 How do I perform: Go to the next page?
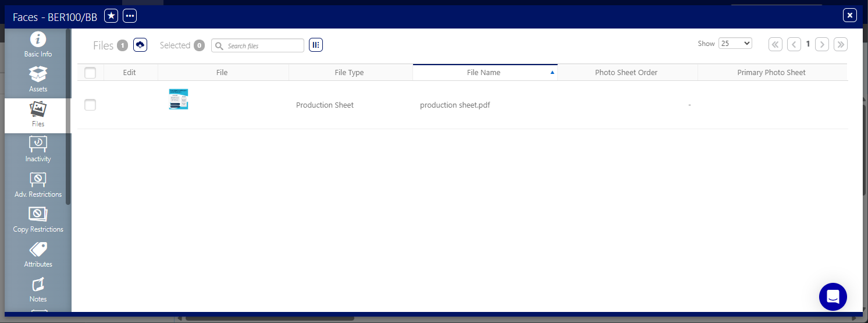point(822,44)
